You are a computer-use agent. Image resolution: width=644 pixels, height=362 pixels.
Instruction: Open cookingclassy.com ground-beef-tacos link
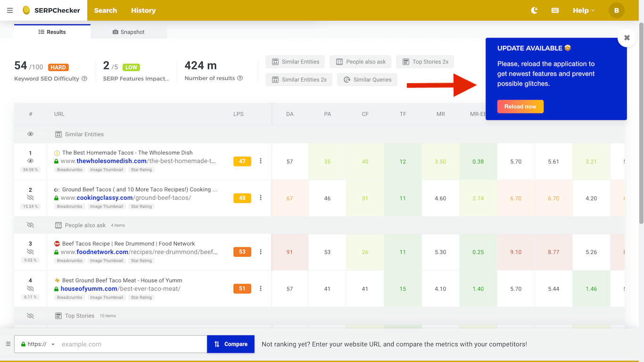point(126,198)
